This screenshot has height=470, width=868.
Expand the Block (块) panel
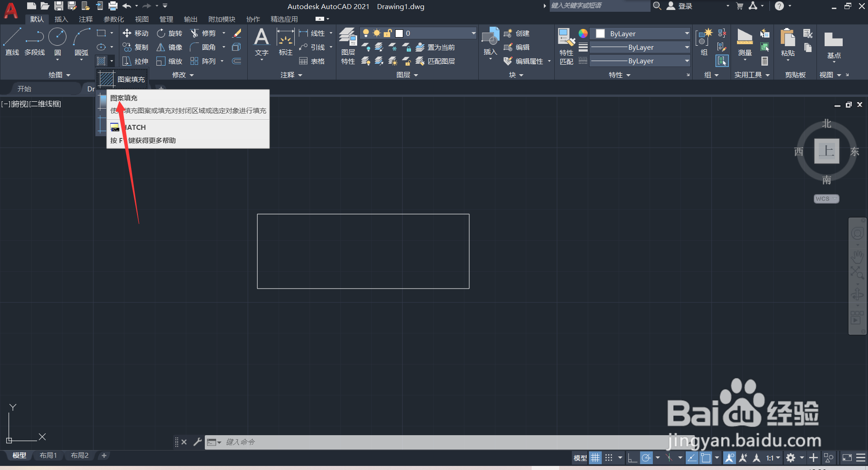coord(516,75)
